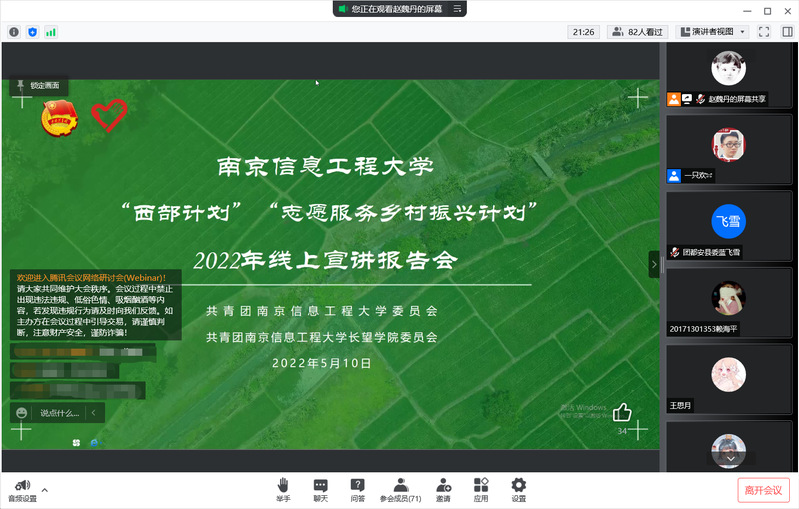Viewport: 799px width, 509px height.
Task: Click the thumbs-up like icon
Action: (x=622, y=412)
